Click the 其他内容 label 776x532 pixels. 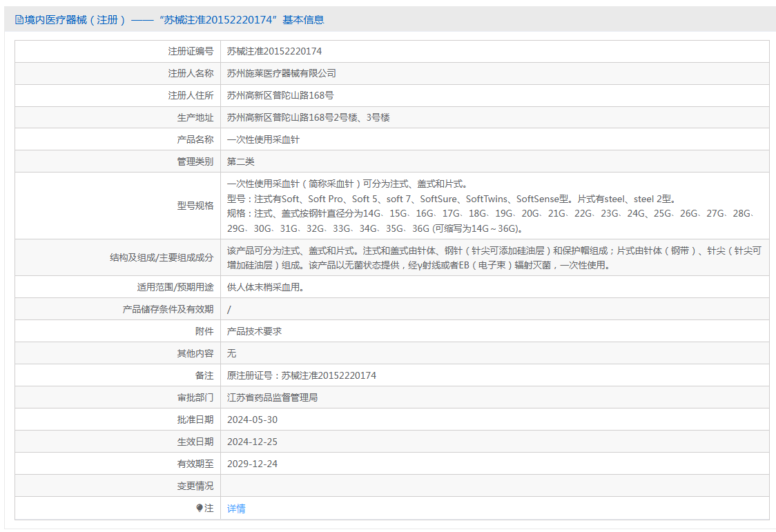pyautogui.click(x=195, y=353)
